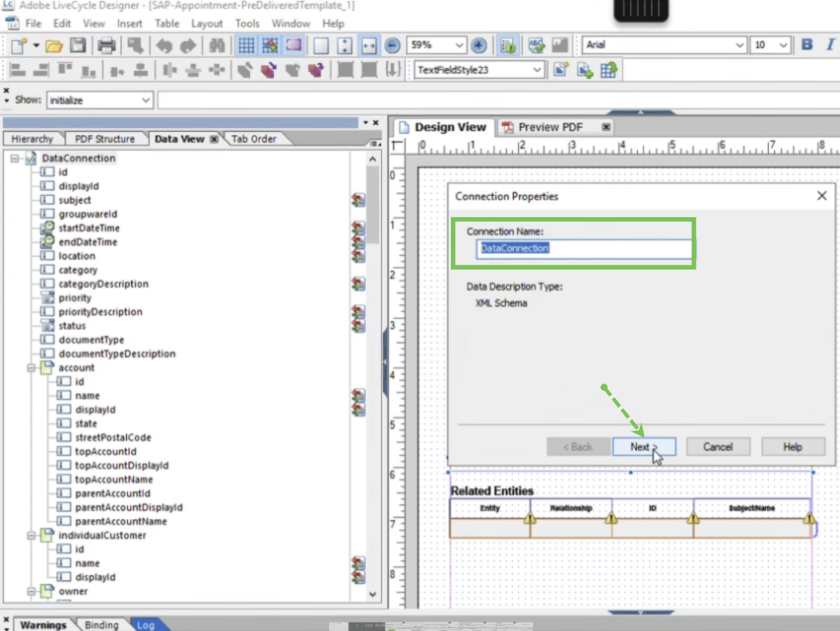Click the script editor text field

coord(499,100)
